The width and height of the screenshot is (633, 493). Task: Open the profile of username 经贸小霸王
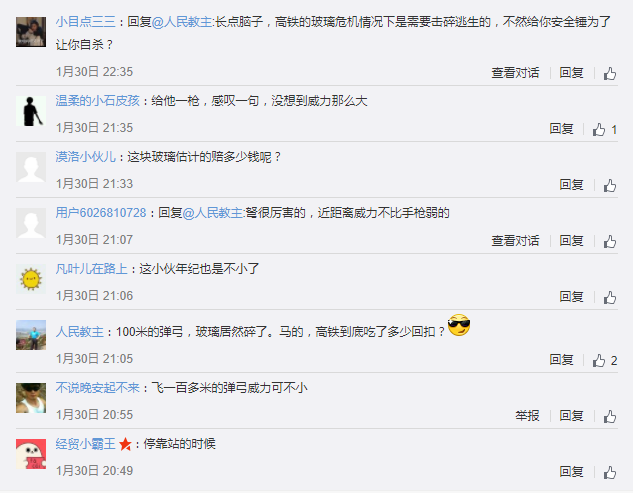click(x=86, y=444)
